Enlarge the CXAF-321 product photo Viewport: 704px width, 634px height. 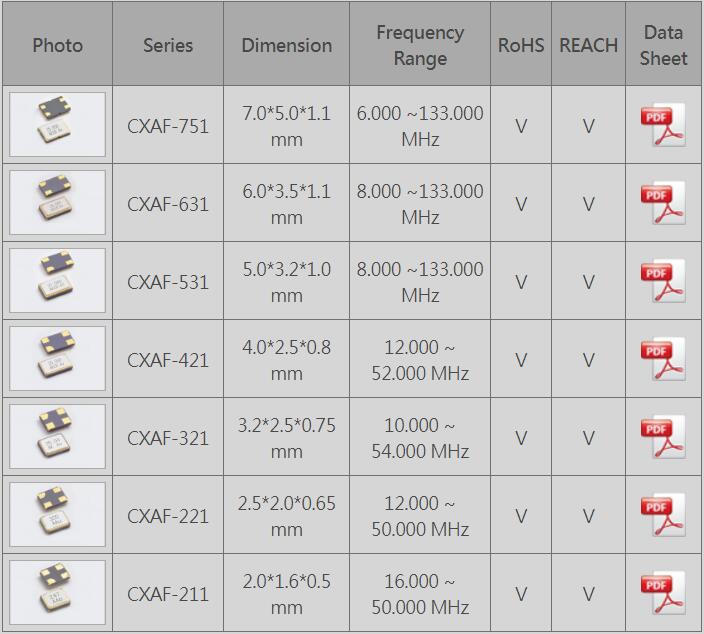pos(57,437)
